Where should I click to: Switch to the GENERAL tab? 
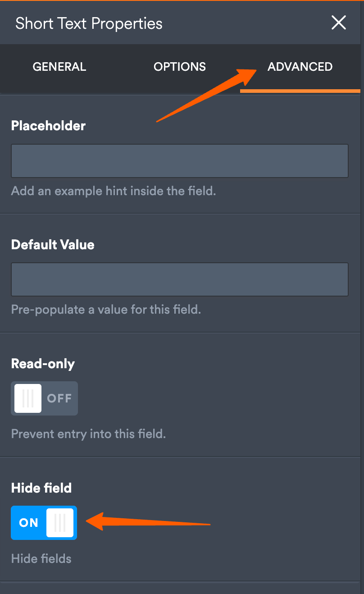[x=59, y=66]
